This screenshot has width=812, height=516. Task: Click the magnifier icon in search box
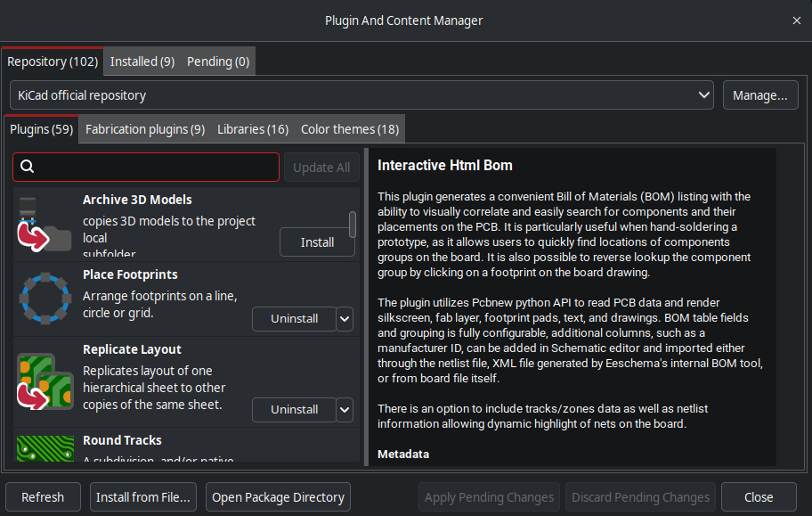pyautogui.click(x=27, y=167)
